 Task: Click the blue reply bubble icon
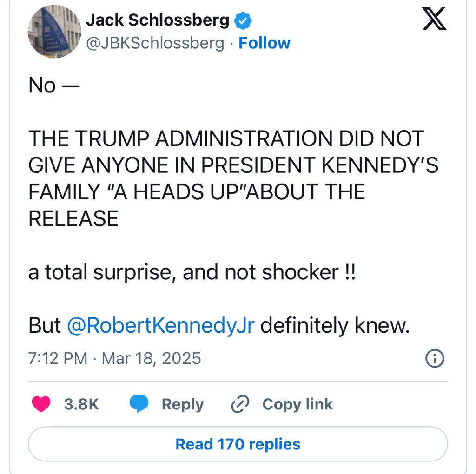(x=139, y=404)
